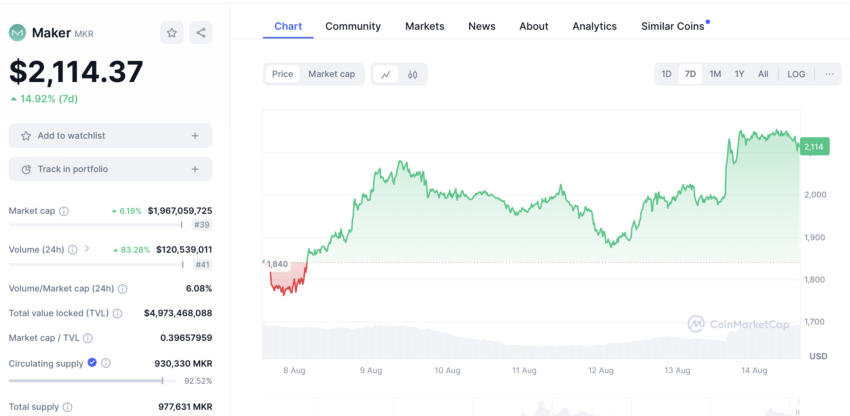This screenshot has height=416, width=850.
Task: Click the 1,840 opening price label
Action: 276,264
